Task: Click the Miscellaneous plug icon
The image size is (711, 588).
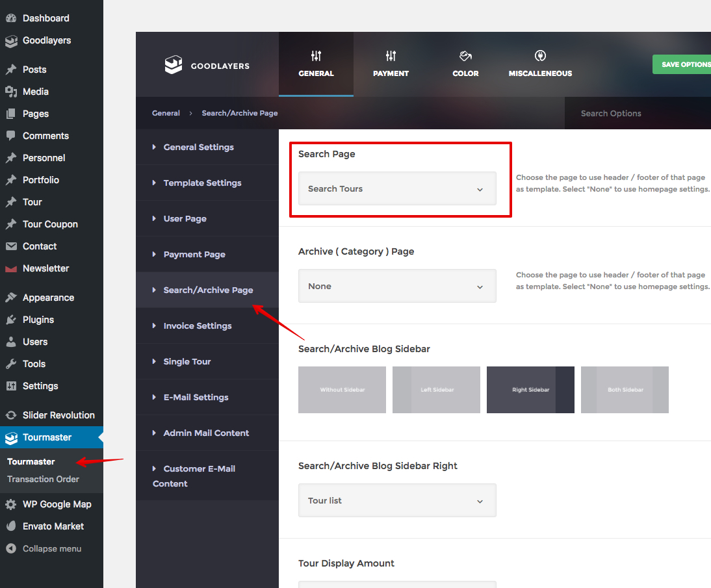Action: (540, 56)
